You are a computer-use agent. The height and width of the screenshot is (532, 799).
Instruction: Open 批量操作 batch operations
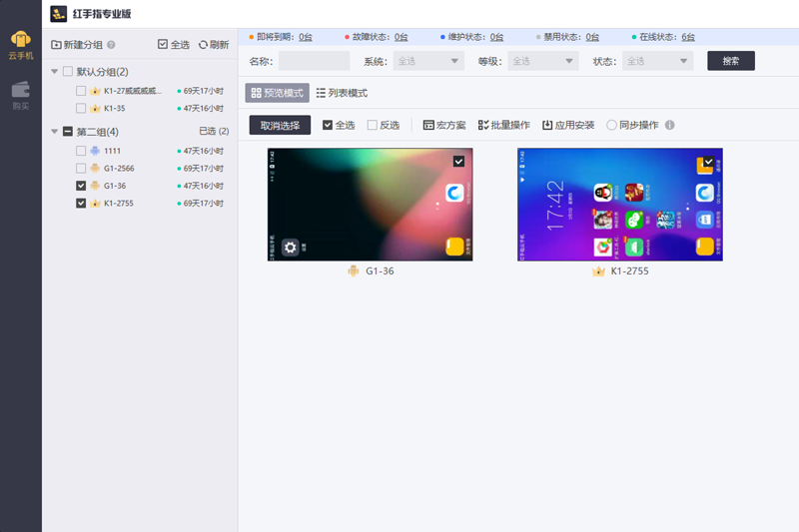504,125
